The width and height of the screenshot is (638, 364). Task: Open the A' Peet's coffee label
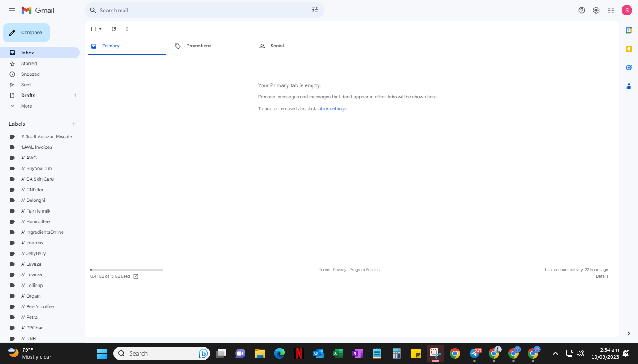[40, 306]
